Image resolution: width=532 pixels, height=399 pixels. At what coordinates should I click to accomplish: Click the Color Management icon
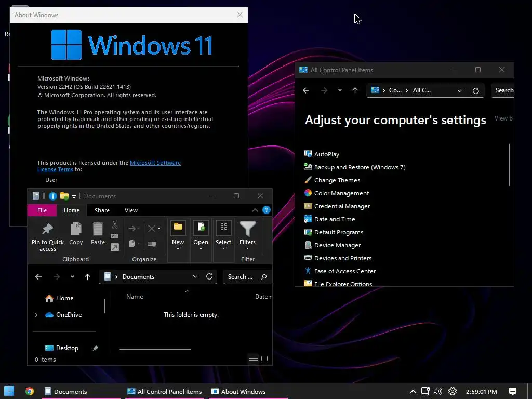point(308,193)
